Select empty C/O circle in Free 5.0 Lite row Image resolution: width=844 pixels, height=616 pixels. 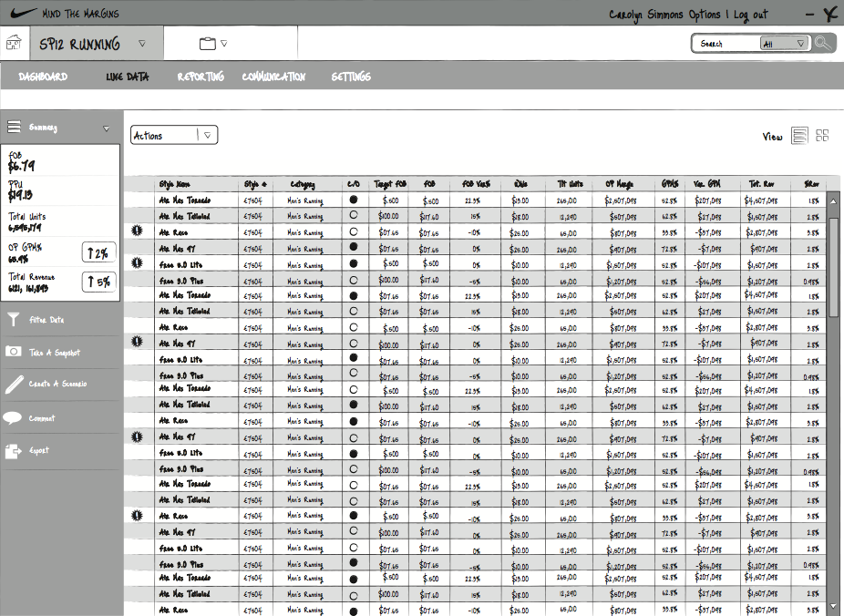click(x=354, y=547)
